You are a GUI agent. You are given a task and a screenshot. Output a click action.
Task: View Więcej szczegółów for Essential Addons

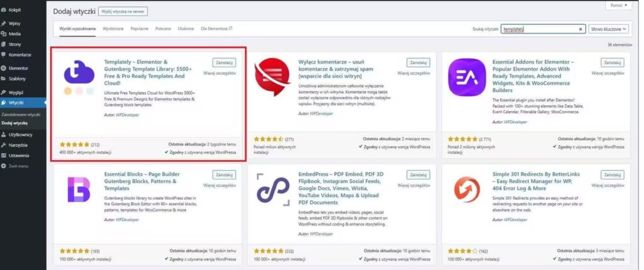[x=608, y=73]
